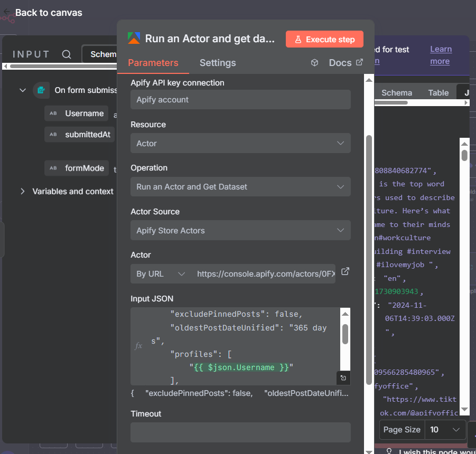The width and height of the screenshot is (476, 454).
Task: Open Actor URL external link icon
Action: [x=345, y=271]
